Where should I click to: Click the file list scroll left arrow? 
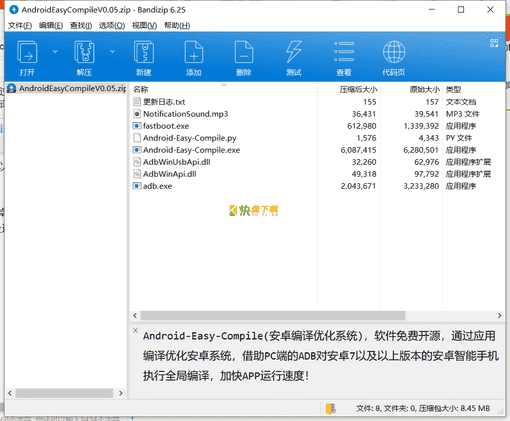click(135, 316)
